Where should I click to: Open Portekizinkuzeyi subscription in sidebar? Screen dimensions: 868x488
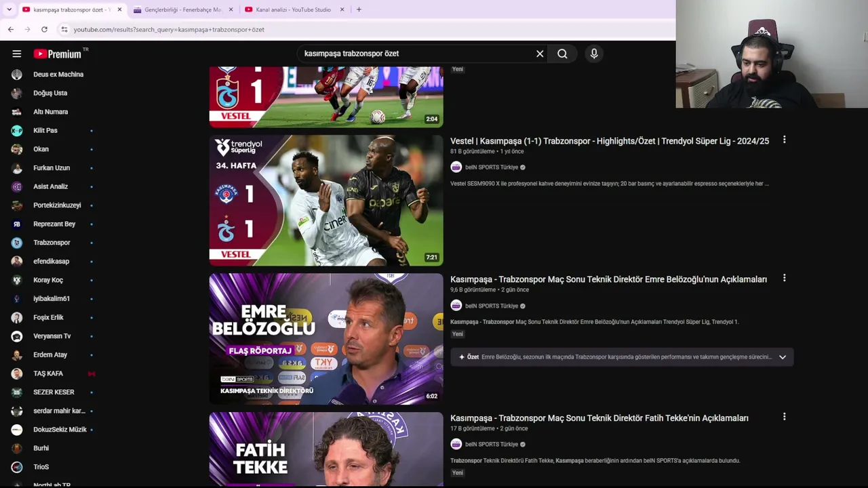57,205
